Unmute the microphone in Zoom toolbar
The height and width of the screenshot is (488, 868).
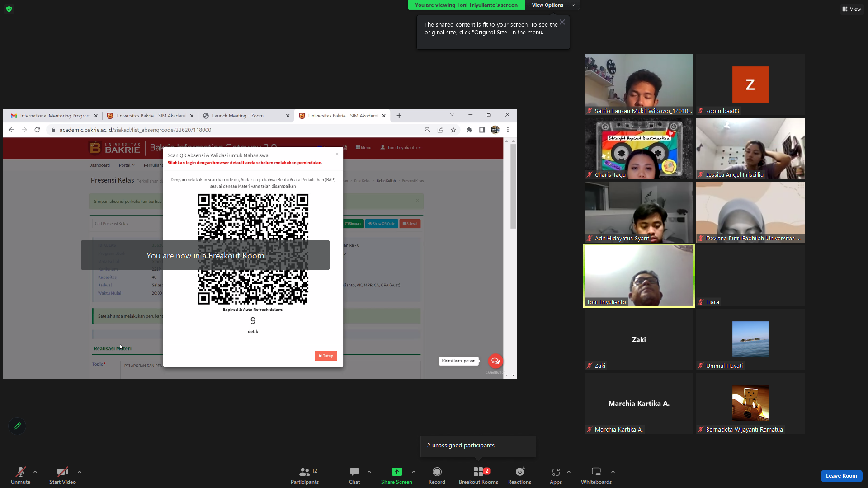(20, 475)
